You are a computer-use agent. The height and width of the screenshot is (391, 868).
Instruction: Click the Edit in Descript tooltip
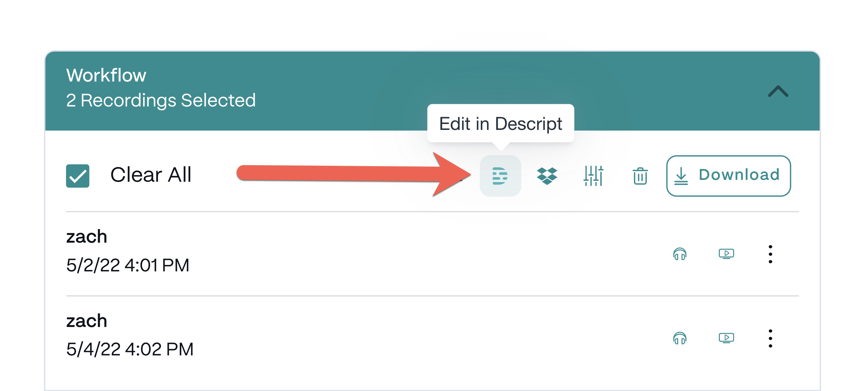(500, 123)
